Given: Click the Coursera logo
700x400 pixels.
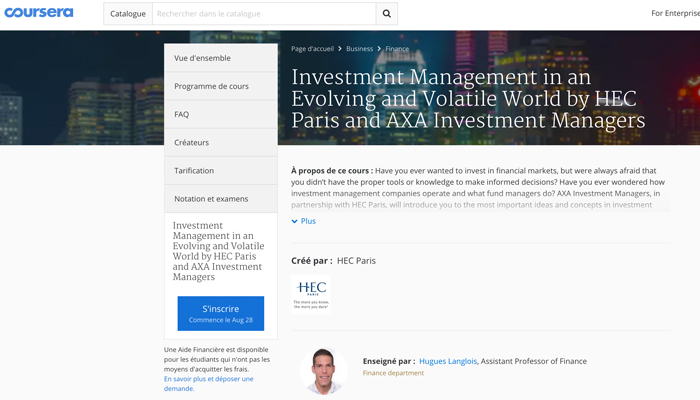Looking at the screenshot, I should 39,12.
